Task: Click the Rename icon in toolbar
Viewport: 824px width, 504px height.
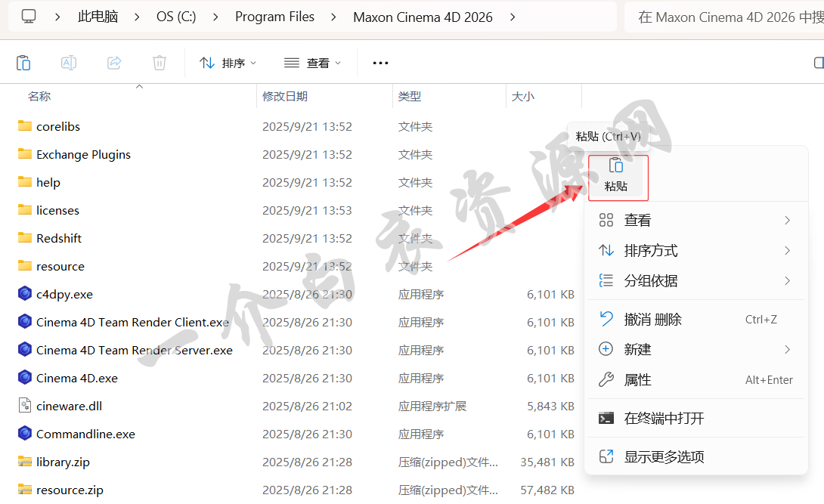Action: [x=69, y=63]
